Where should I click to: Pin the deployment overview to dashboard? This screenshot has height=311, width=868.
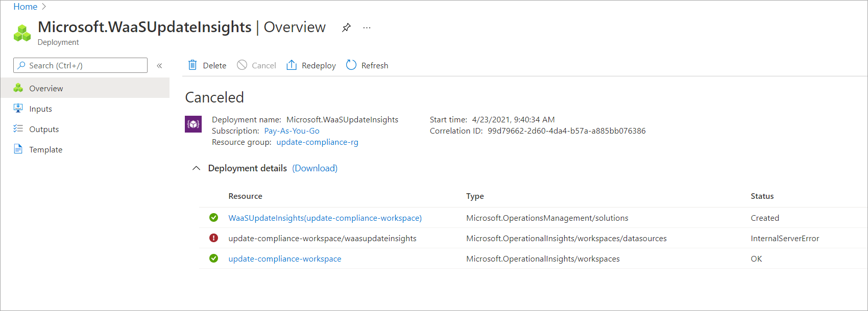point(346,28)
